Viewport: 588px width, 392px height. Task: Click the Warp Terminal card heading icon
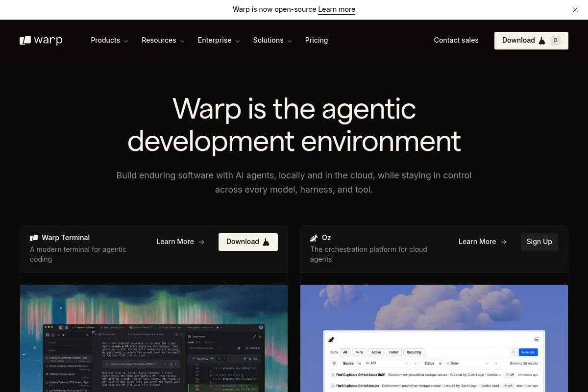pyautogui.click(x=34, y=238)
